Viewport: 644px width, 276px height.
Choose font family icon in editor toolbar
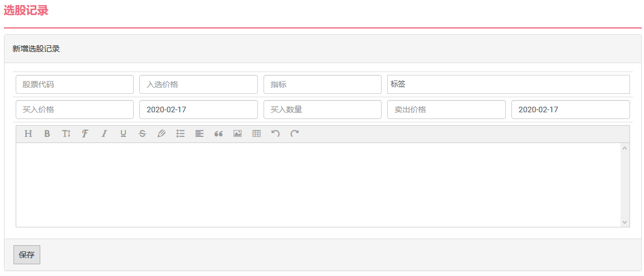tap(85, 134)
